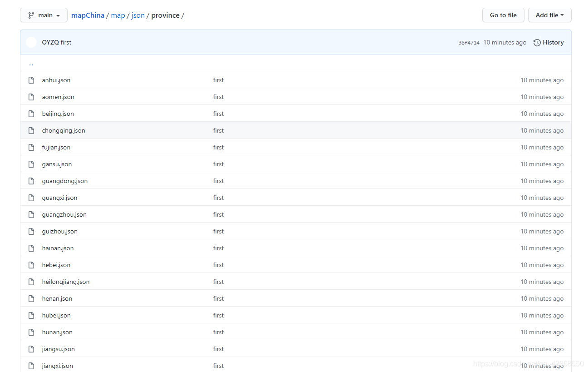
Task: Open the chongqing.json file
Action: [x=64, y=130]
